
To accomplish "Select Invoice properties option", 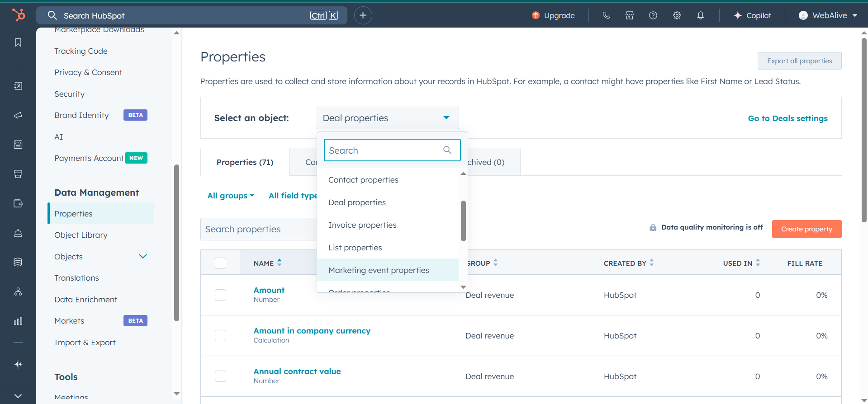I will point(388,225).
